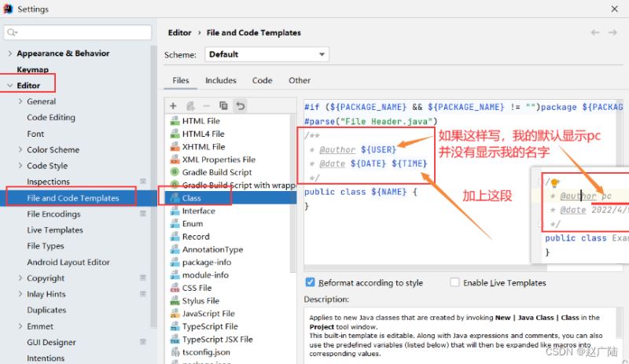The width and height of the screenshot is (629, 364).
Task: Click the back navigation arrow
Action: point(595,32)
